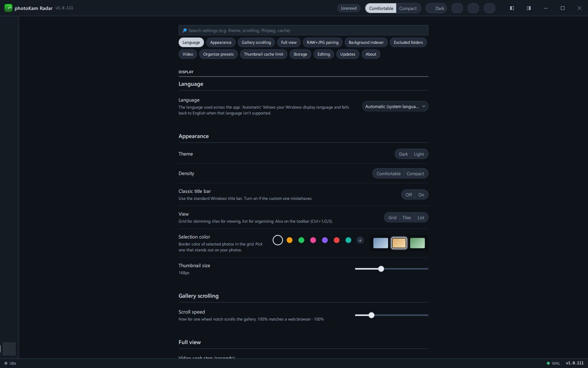Viewport: 588px width, 368px height.
Task: Go to Background indexer section
Action: pos(366,42)
